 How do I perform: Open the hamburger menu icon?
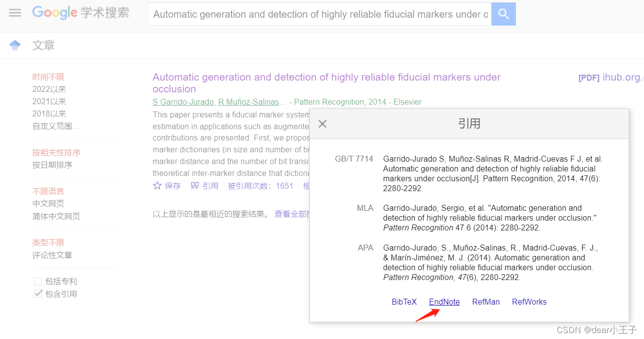(x=15, y=13)
